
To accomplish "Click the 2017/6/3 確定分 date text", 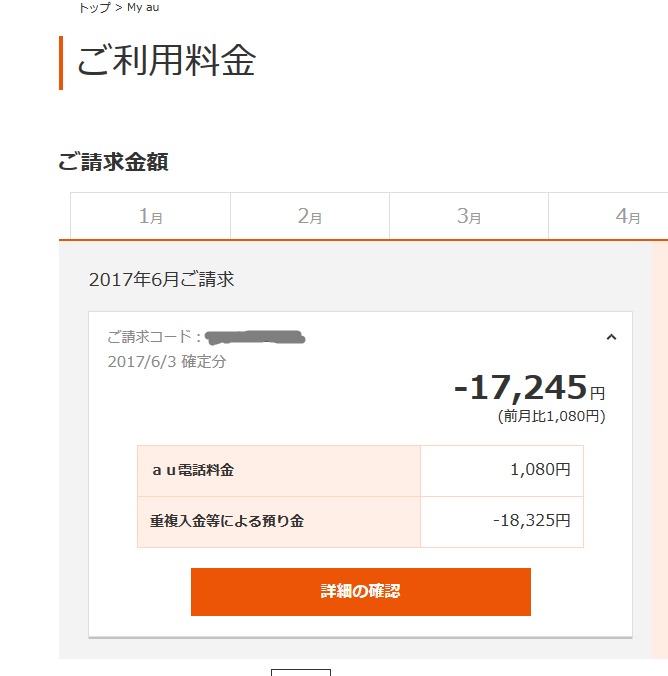I will pos(166,361).
